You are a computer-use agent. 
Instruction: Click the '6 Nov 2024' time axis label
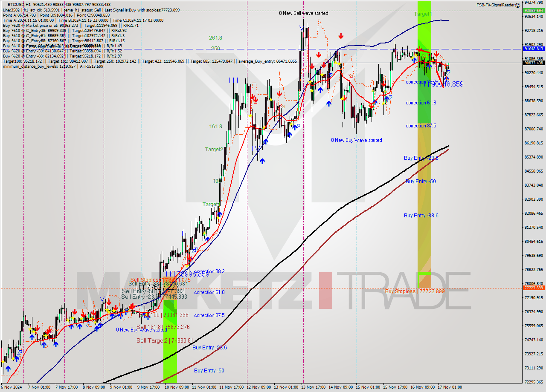click(x=11, y=387)
